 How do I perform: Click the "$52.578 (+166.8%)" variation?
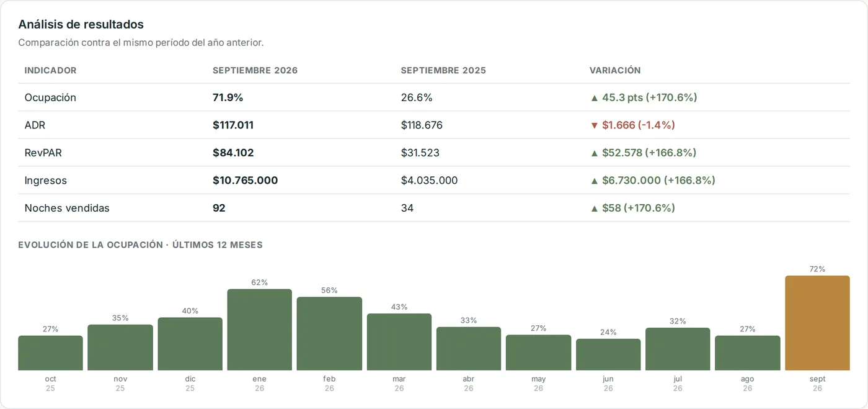[643, 153]
